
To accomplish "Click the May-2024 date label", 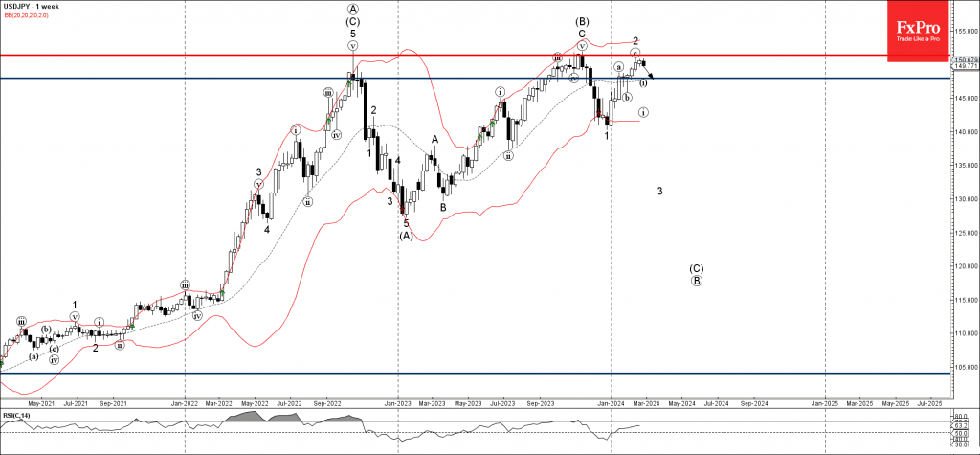I will coord(681,403).
